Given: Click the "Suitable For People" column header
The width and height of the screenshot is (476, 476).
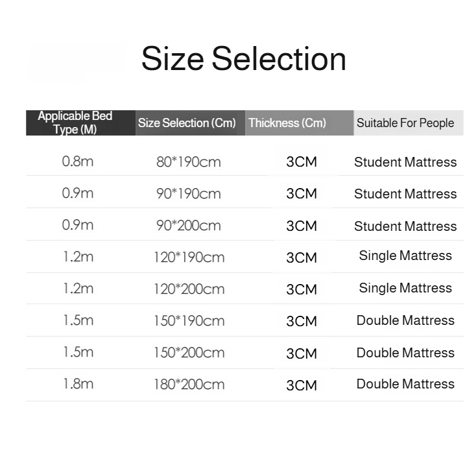Looking at the screenshot, I should pyautogui.click(x=405, y=123).
